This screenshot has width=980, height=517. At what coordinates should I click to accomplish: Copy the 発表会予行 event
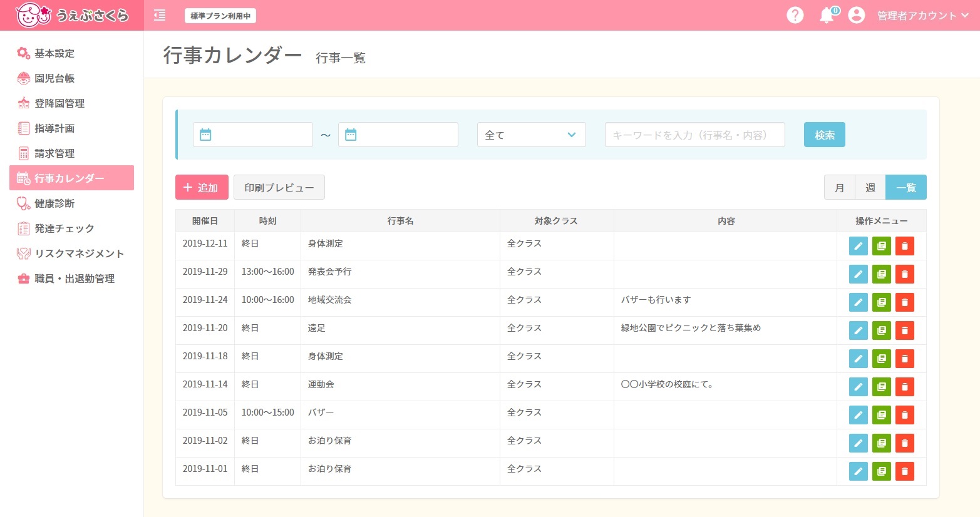882,274
